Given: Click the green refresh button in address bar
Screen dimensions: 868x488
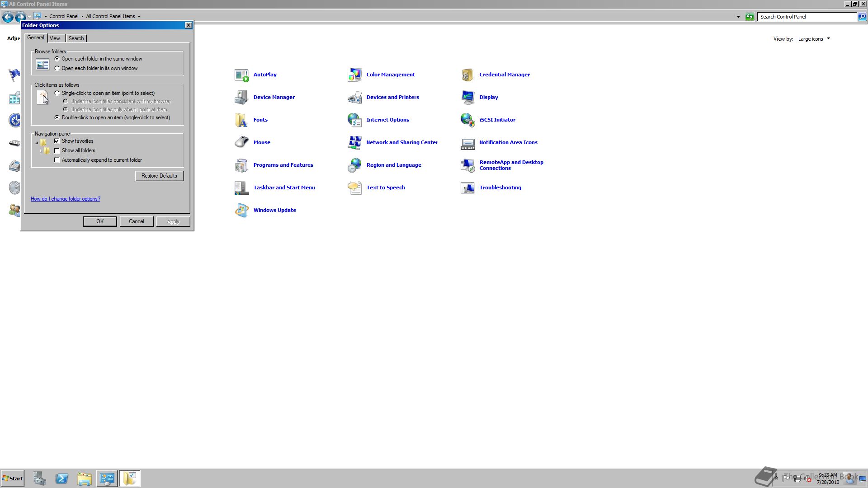Looking at the screenshot, I should click(750, 17).
